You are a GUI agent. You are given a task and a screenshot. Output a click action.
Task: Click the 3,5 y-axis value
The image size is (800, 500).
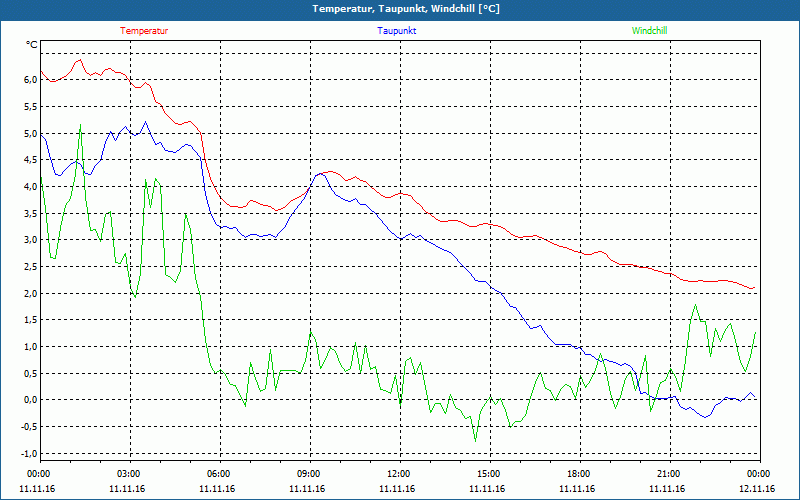coord(31,213)
